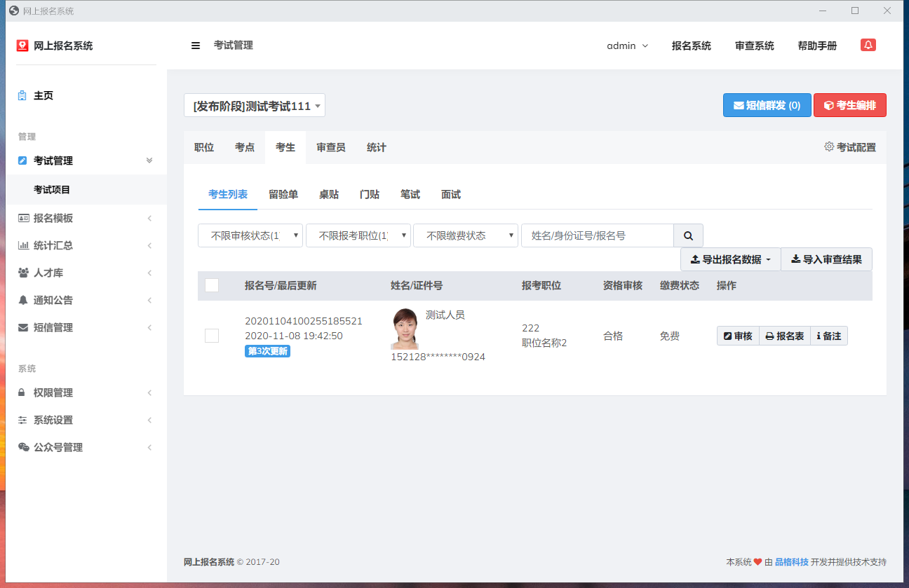Click the 网上报名系统 red logo icon
909x588 pixels.
pyautogui.click(x=22, y=46)
